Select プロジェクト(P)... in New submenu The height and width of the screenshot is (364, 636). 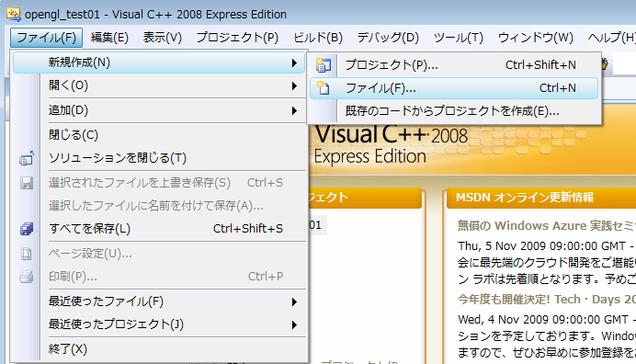453,65
